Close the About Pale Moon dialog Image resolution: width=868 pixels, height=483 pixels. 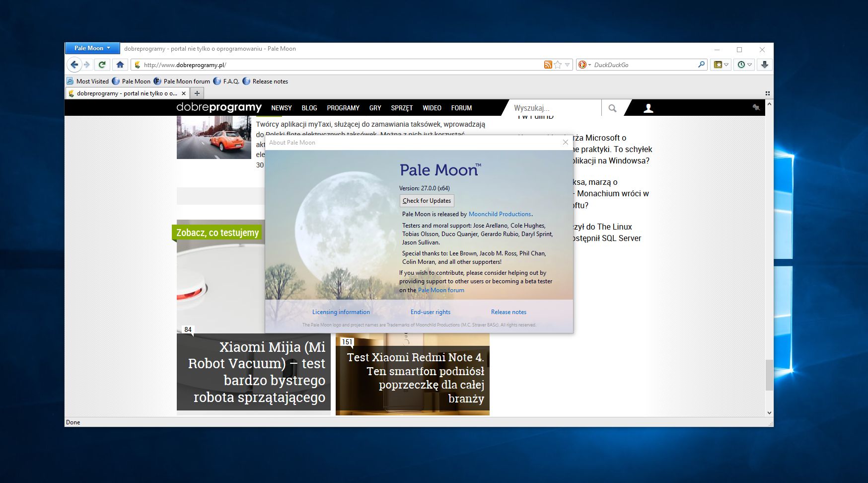(x=565, y=143)
